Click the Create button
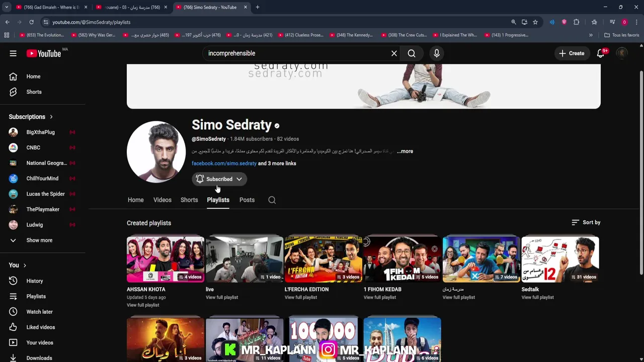The width and height of the screenshot is (644, 362). (572, 53)
